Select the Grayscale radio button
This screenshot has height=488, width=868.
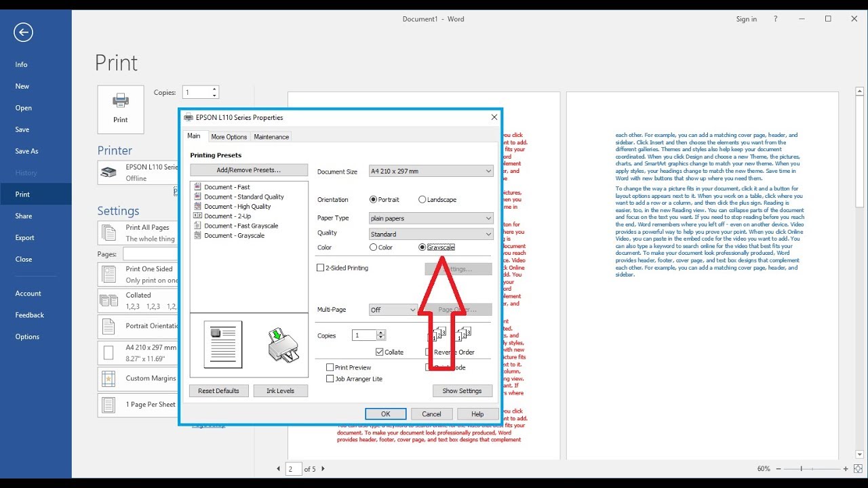pyautogui.click(x=422, y=247)
